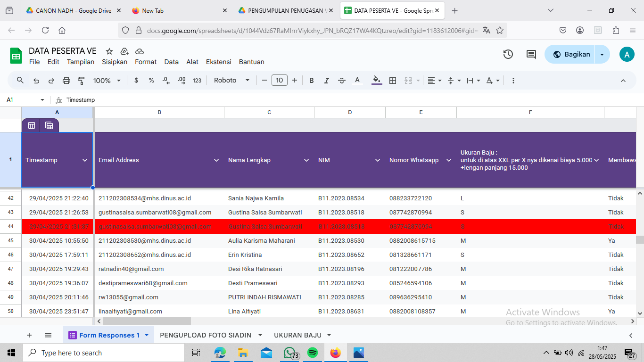
Task: Select column C header
Action: click(x=269, y=112)
